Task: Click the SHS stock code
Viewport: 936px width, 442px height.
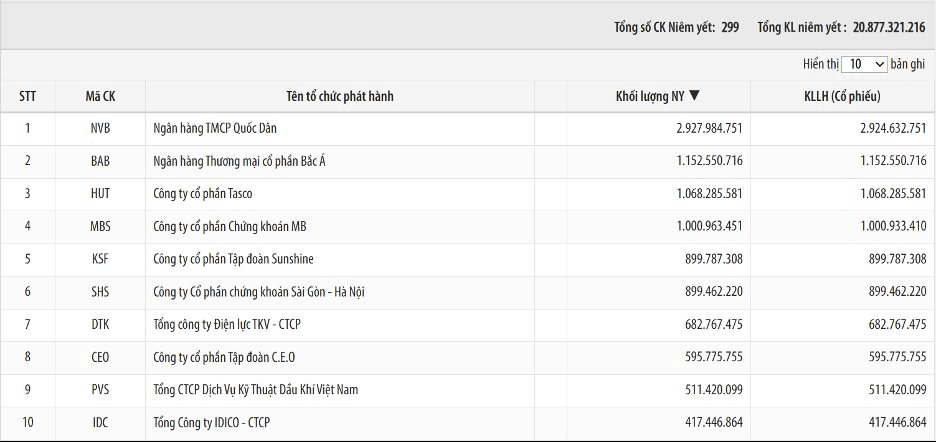Action: tap(100, 292)
